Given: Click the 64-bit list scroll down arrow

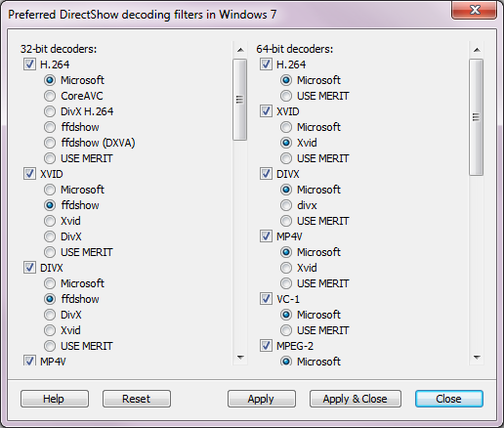Looking at the screenshot, I should pyautogui.click(x=477, y=358).
